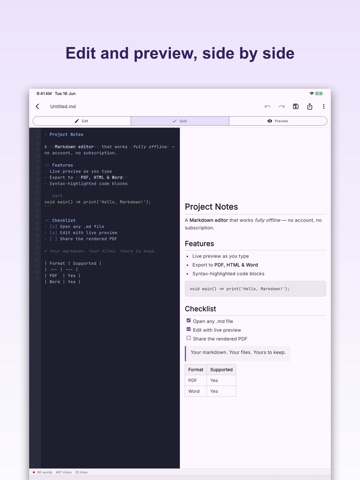The width and height of the screenshot is (360, 480).
Task: Click the rendered code block in preview
Action: click(255, 289)
